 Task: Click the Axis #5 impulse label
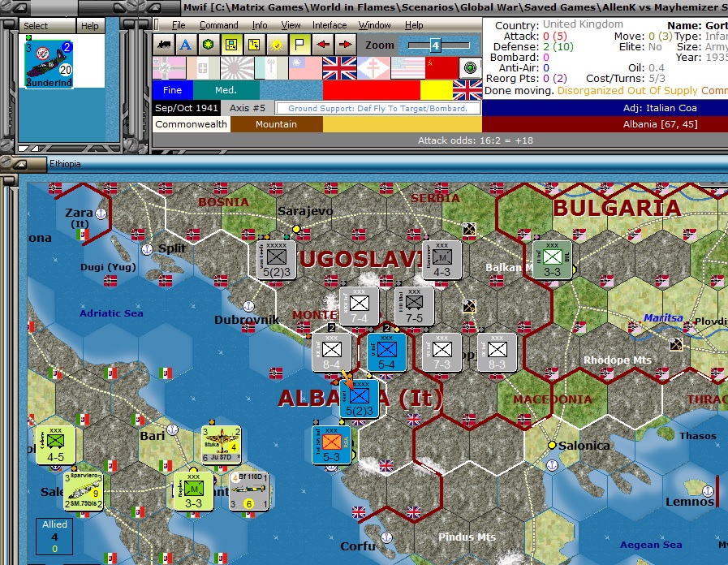248,108
